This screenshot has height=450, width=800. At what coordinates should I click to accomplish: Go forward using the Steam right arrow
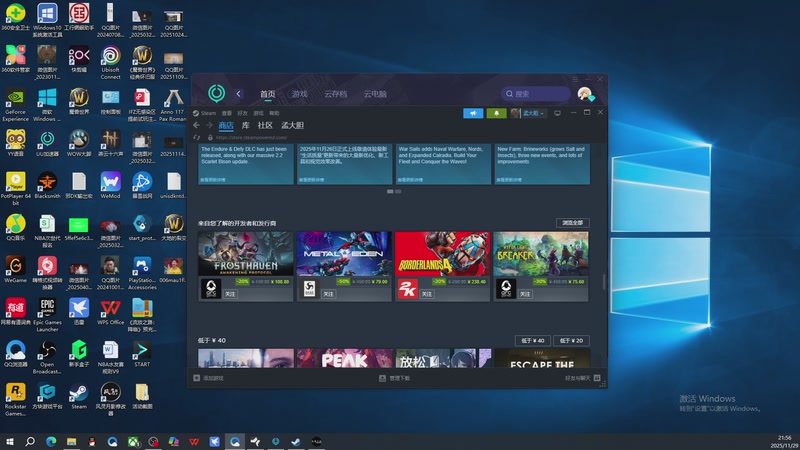click(209, 125)
